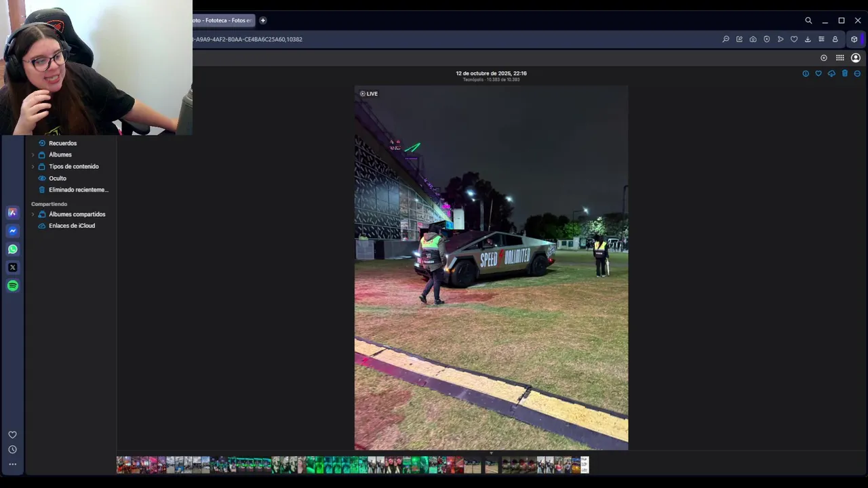868x488 pixels.
Task: Select a green-lit thumbnail in filmstrip
Action: point(319,465)
